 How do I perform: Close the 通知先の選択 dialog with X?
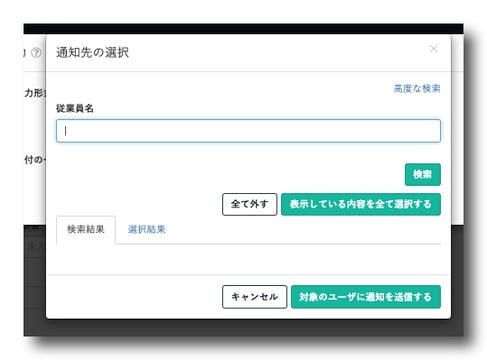coord(433,49)
